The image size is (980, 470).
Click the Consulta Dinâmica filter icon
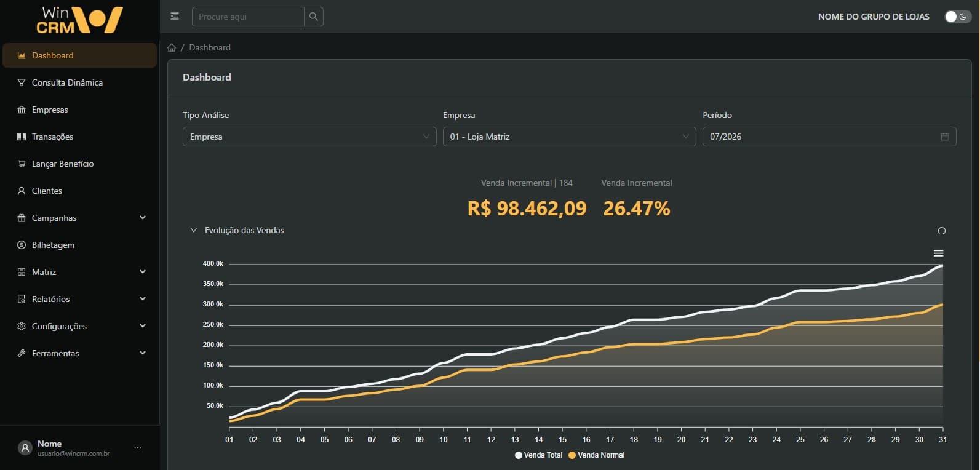(x=22, y=82)
